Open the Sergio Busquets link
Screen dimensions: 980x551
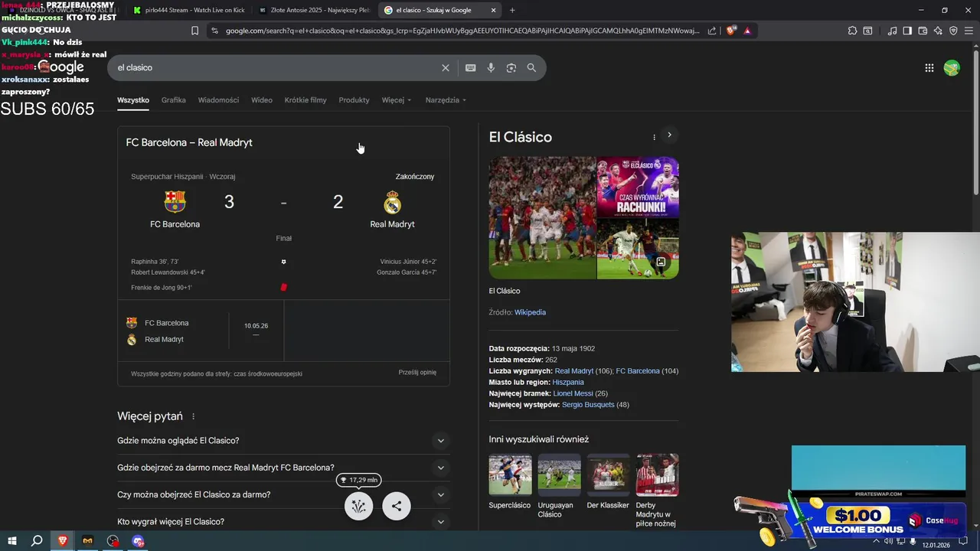click(x=588, y=405)
